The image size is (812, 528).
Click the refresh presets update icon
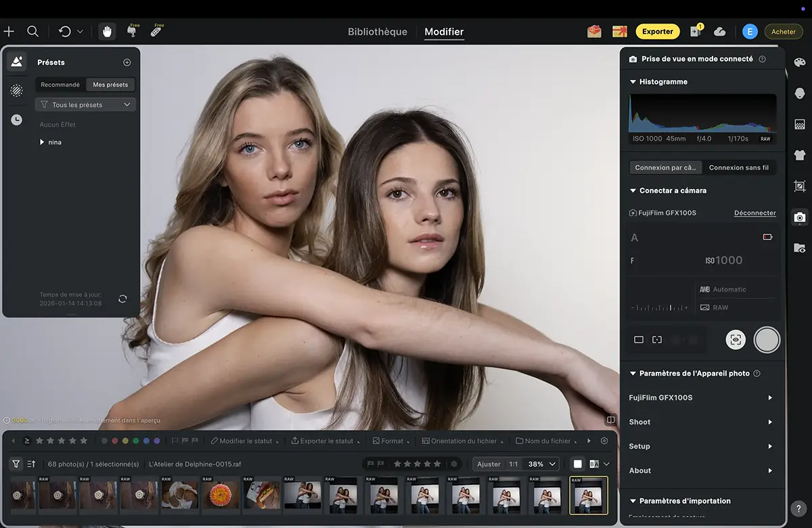click(122, 299)
